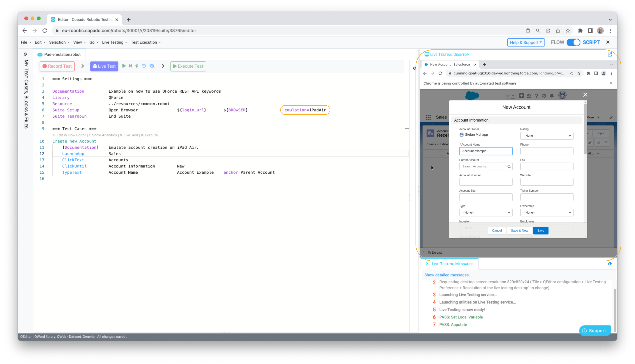Bookmark page with star in Chrome toolbar
This screenshot has height=364, width=635.
click(568, 31)
